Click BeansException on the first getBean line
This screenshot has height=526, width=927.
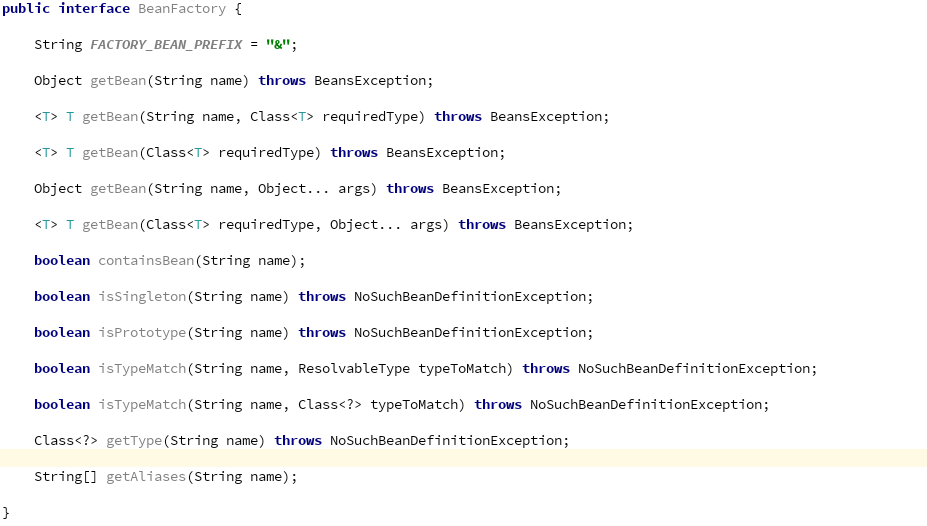tap(370, 81)
